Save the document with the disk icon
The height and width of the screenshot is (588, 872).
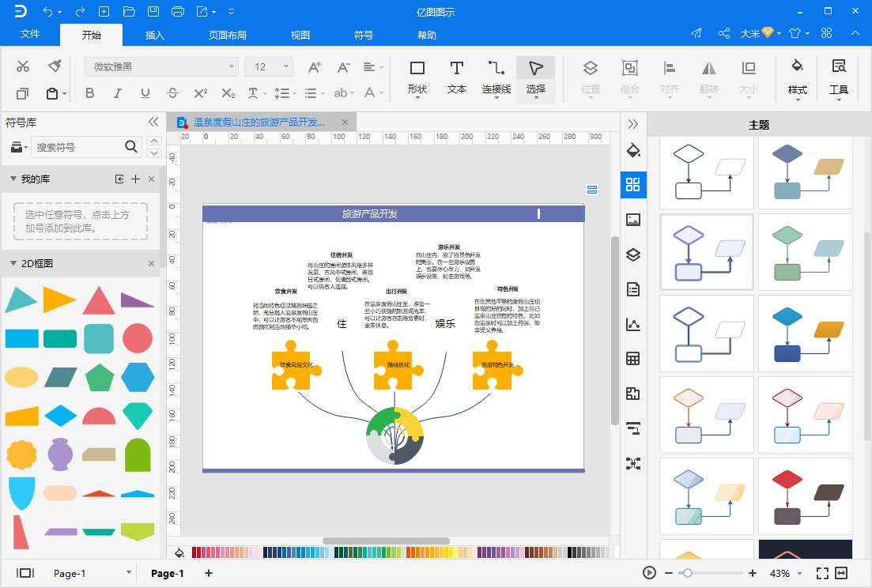[153, 11]
